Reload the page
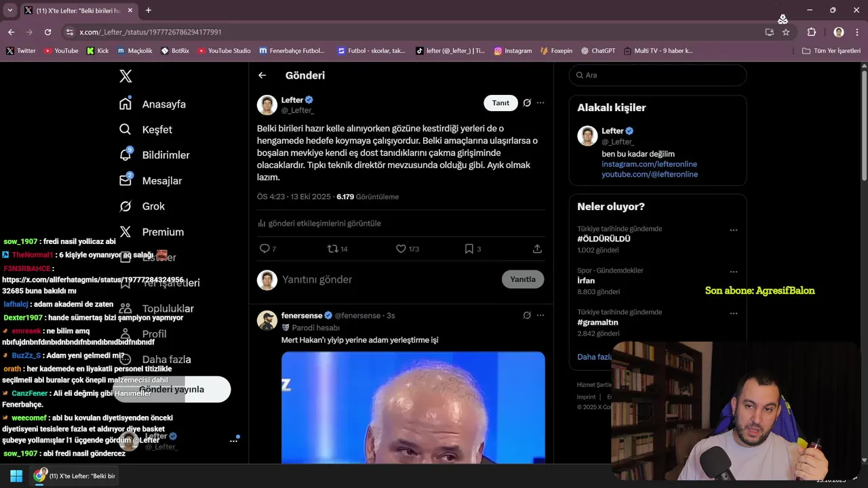 [x=47, y=32]
